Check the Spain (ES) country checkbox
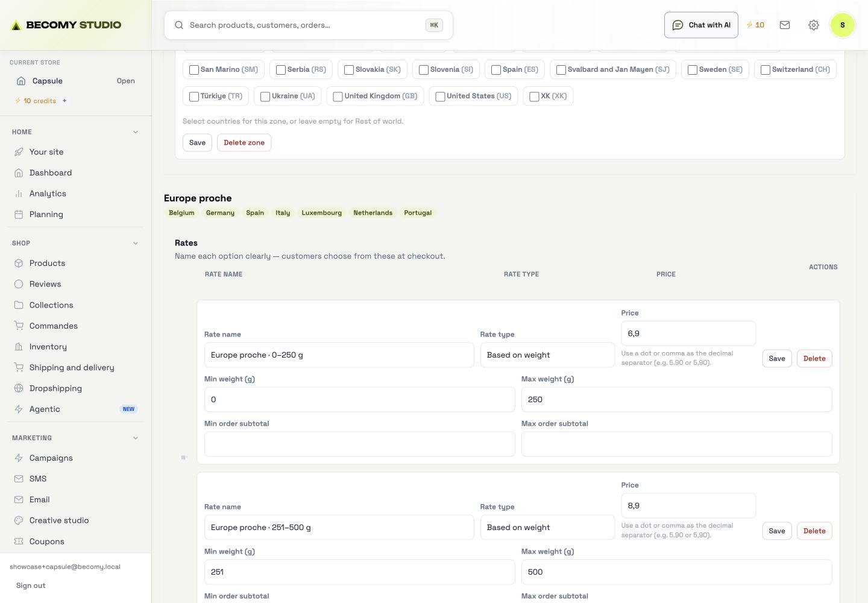Viewport: 868px width, 603px height. [496, 70]
